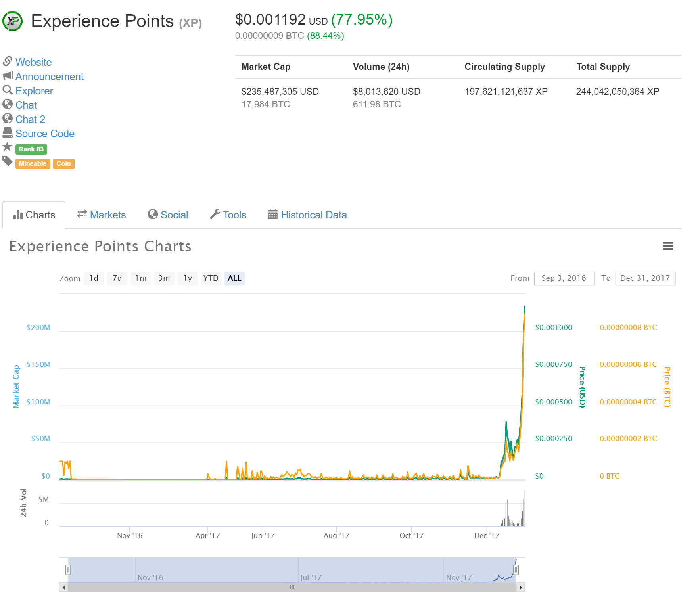Image resolution: width=700 pixels, height=592 pixels.
Task: Click the navigator scroll left arrow
Action: point(64,588)
